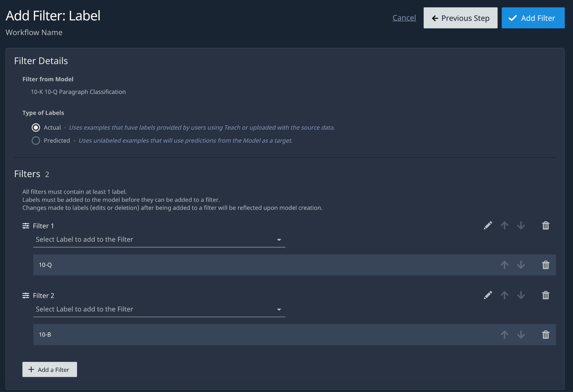Select the Actual labels radio option
Viewport: 573px width, 392px height.
pos(36,128)
